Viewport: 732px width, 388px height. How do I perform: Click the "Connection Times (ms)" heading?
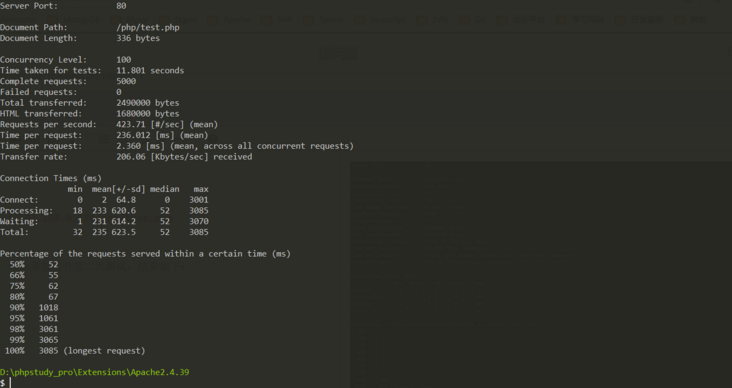click(51, 178)
